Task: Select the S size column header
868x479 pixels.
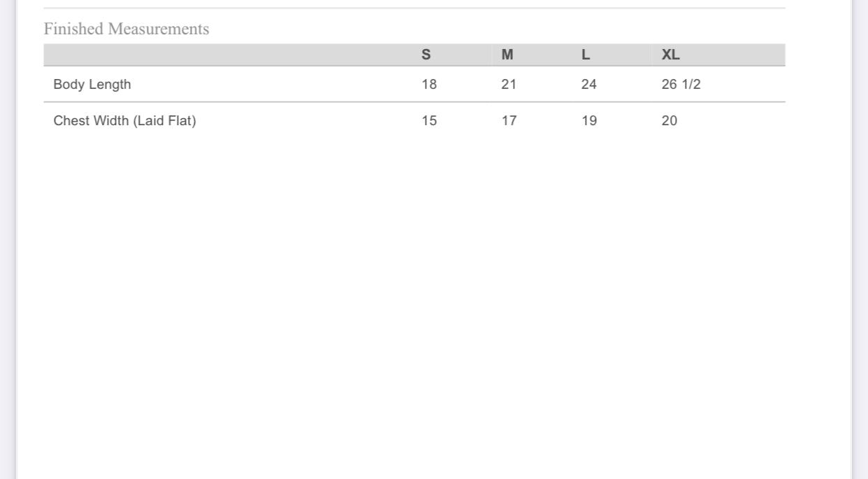Action: [426, 55]
